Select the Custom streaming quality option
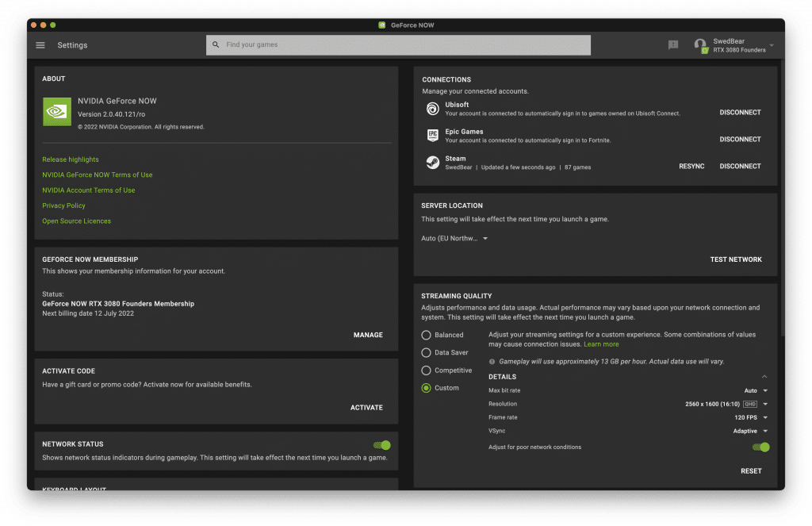 click(426, 388)
